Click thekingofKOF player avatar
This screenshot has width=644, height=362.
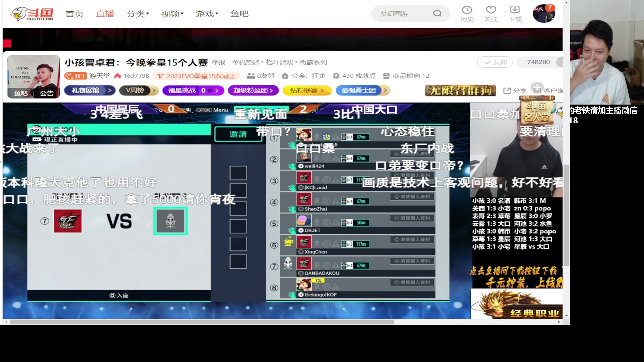(x=304, y=285)
